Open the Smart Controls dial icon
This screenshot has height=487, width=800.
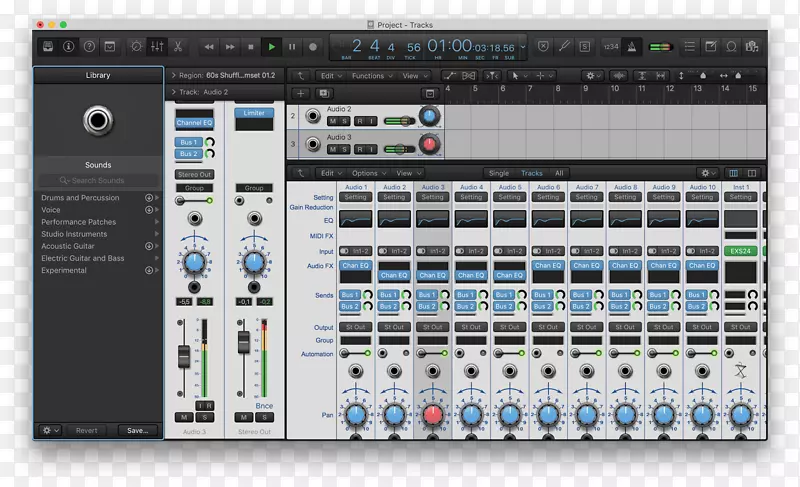[x=135, y=46]
